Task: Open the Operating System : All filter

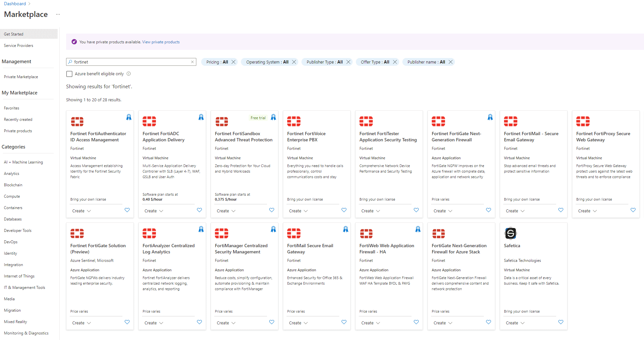Action: [x=267, y=62]
